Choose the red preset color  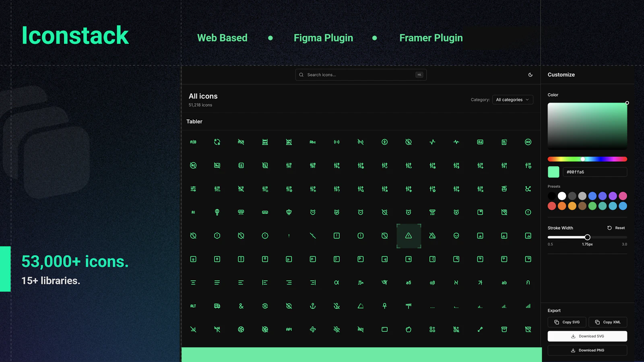click(x=552, y=206)
